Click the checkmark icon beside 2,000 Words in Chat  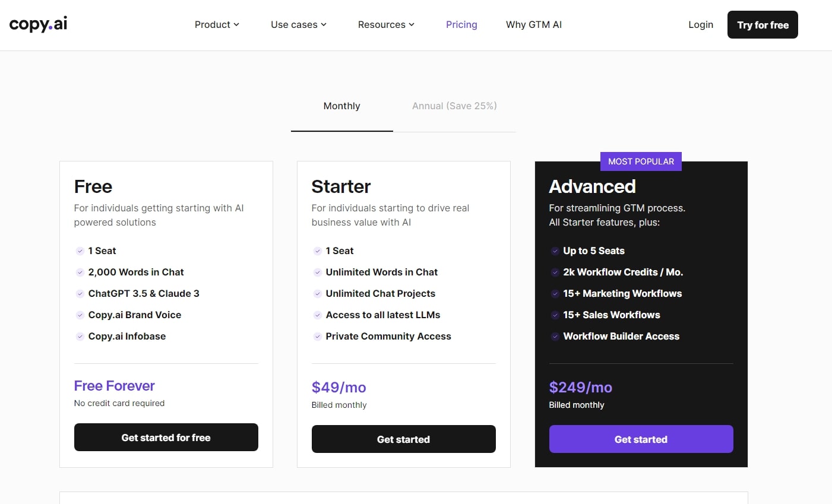(x=80, y=272)
